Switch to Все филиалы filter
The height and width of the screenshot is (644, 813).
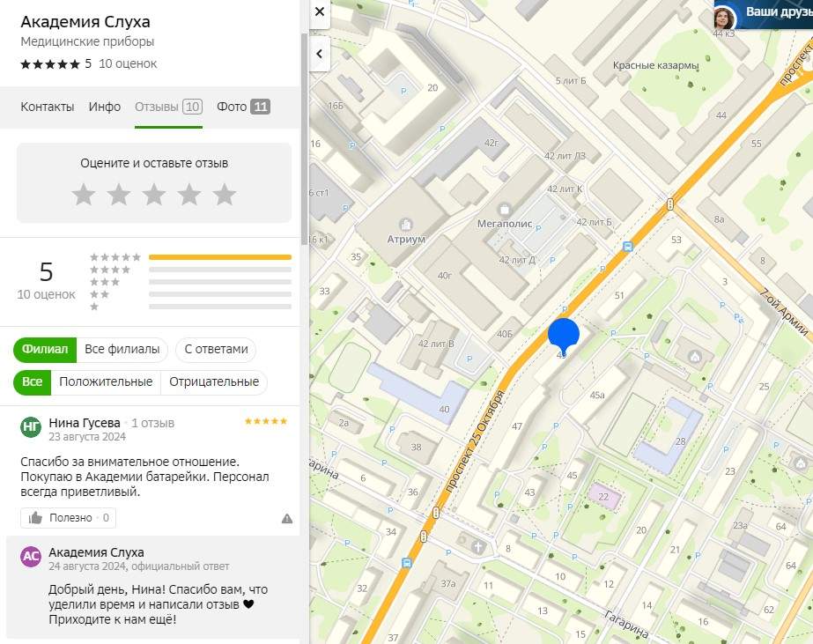point(122,350)
